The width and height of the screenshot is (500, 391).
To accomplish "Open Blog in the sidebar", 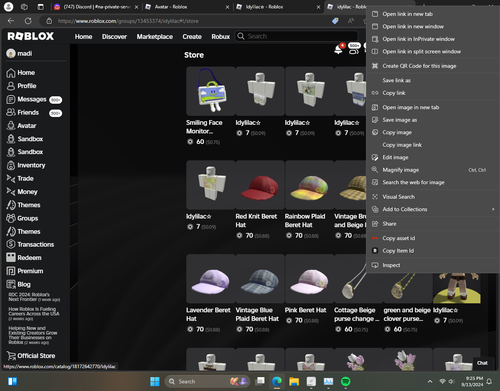I will pyautogui.click(x=18, y=284).
